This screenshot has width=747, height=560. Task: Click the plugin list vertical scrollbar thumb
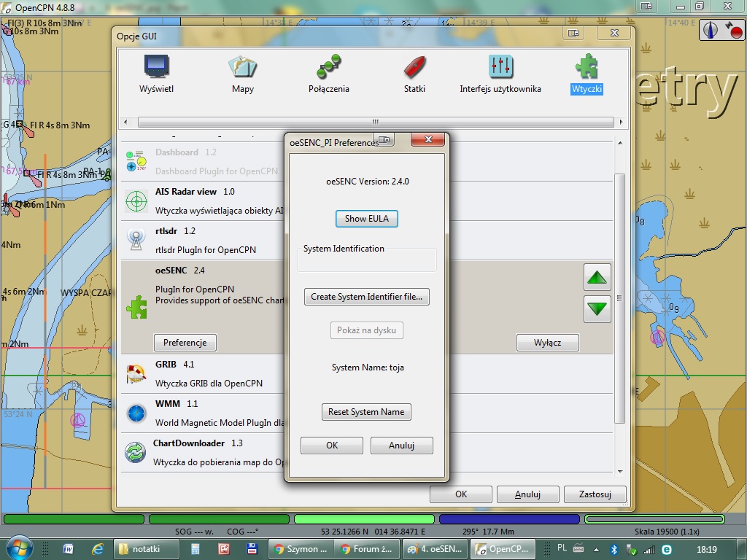coord(620,298)
